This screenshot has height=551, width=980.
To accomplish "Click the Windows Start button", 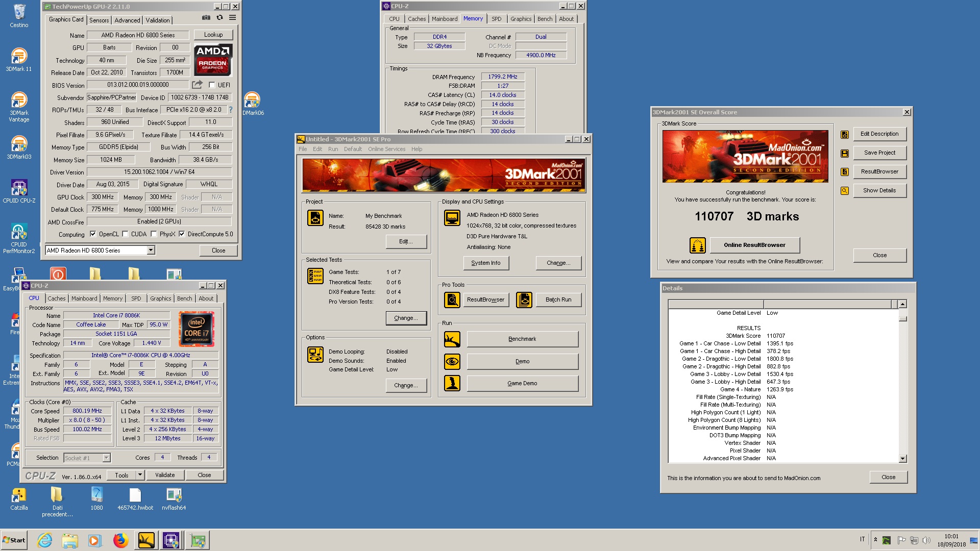I will coord(14,540).
